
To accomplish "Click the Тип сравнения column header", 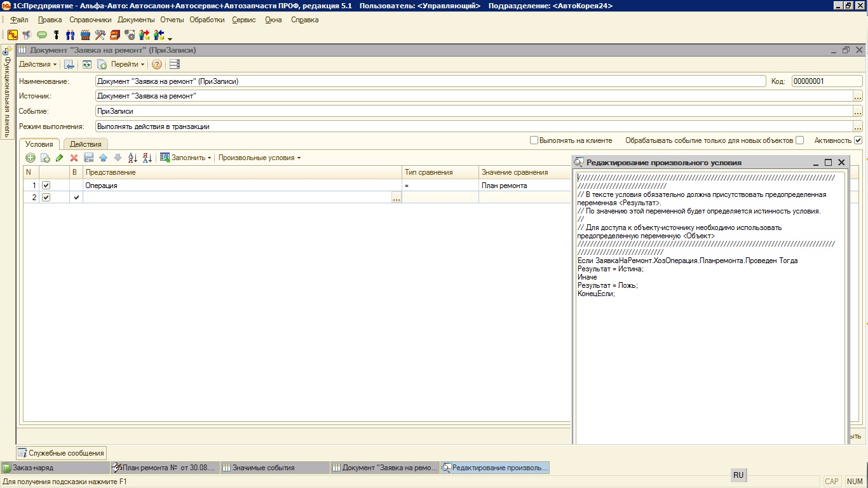I will (440, 172).
